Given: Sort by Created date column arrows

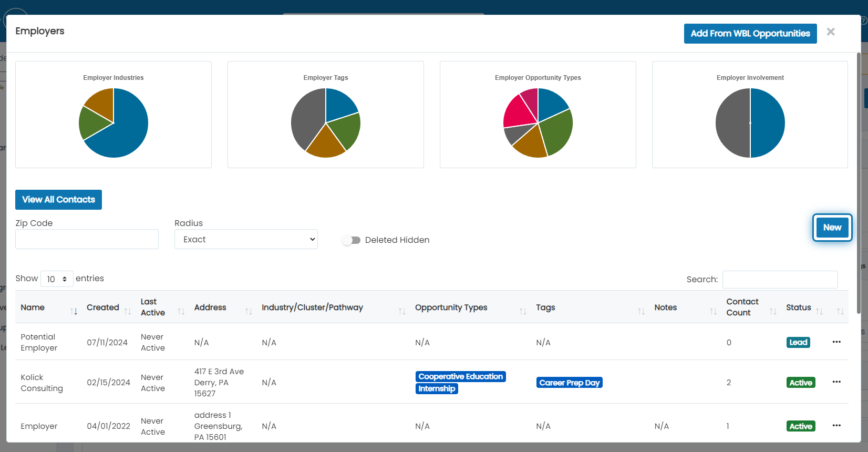Looking at the screenshot, I should click(x=128, y=312).
